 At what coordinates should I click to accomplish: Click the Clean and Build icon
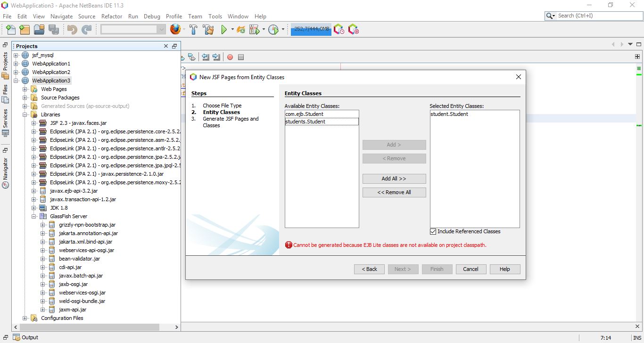208,30
